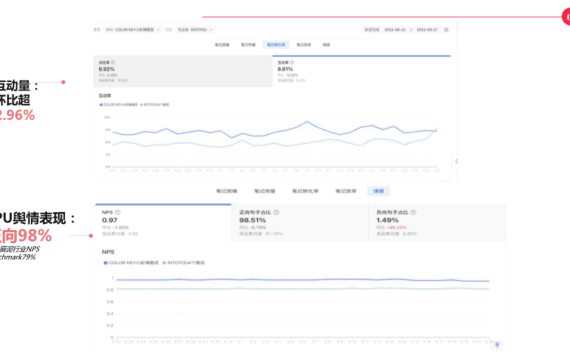This screenshot has height=360, width=570.
Task: Switch to 情感 tab in lower panel
Action: (378, 191)
